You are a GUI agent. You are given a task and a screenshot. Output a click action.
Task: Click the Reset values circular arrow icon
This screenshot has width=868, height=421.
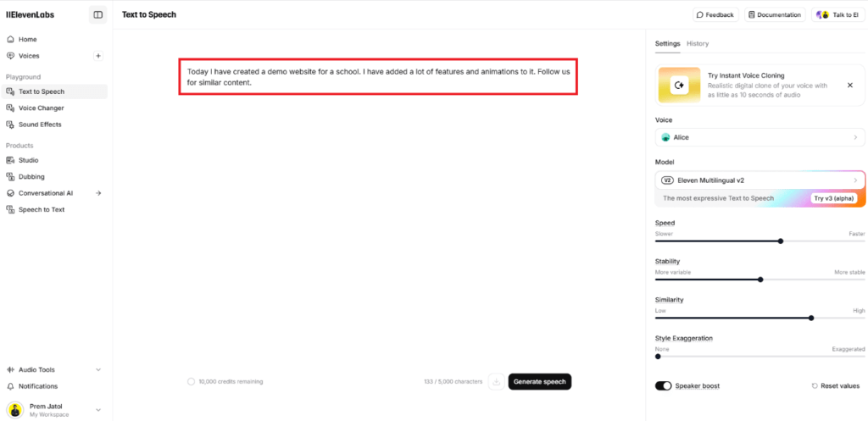point(815,386)
